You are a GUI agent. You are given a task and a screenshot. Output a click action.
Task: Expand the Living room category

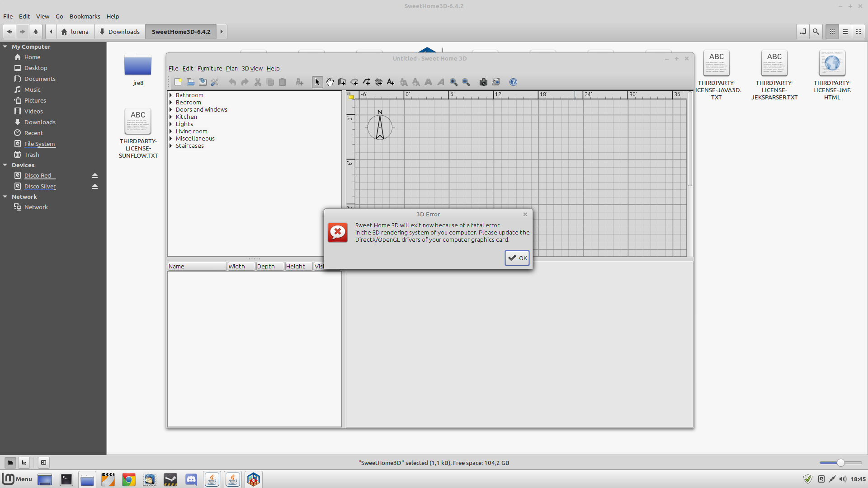click(x=171, y=131)
